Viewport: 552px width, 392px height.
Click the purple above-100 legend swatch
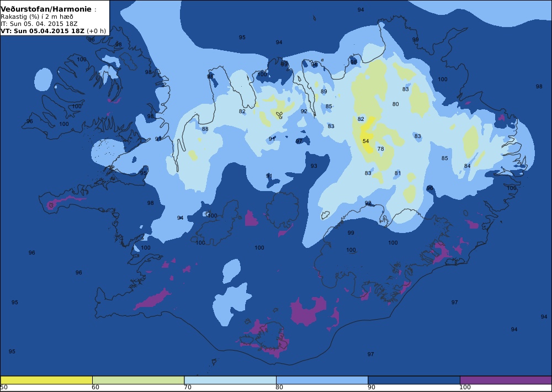tap(506, 380)
